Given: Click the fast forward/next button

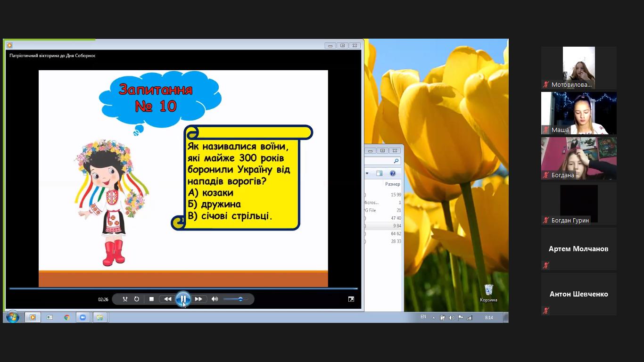Looking at the screenshot, I should click(x=198, y=299).
